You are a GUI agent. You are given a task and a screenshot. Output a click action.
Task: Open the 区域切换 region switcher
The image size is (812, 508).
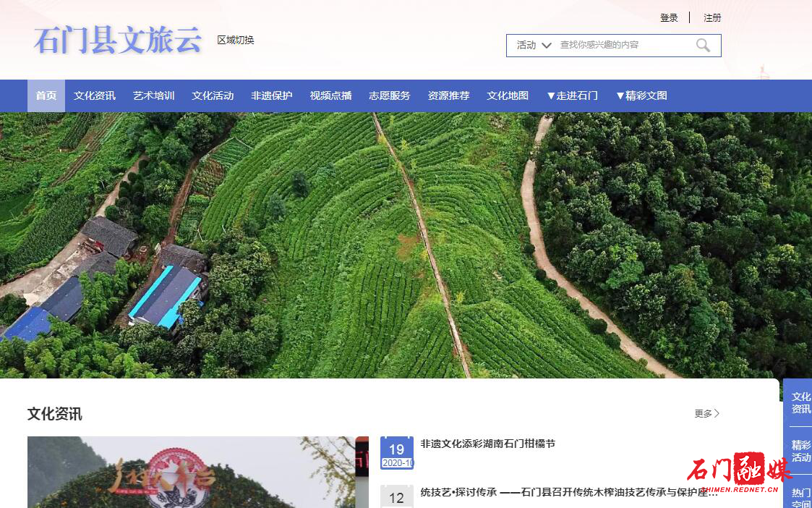pos(236,40)
